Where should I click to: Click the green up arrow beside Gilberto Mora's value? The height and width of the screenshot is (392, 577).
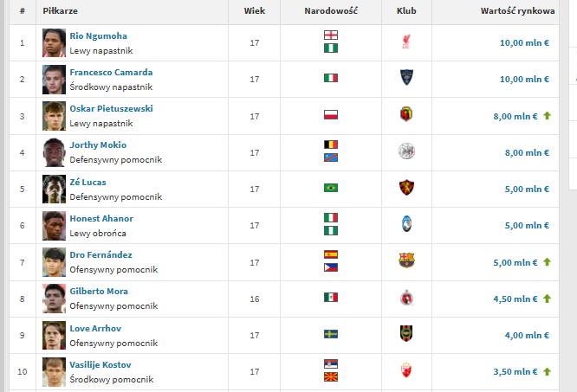coord(547,299)
